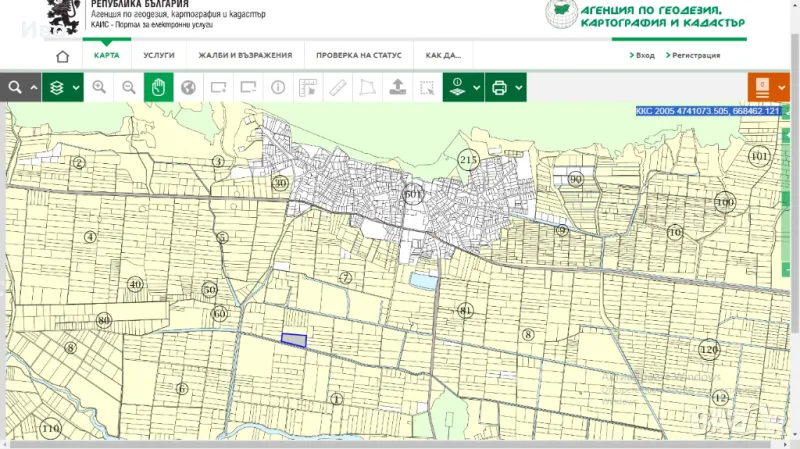Click the globe full extent icon
The height and width of the screenshot is (449, 800).
(x=187, y=88)
